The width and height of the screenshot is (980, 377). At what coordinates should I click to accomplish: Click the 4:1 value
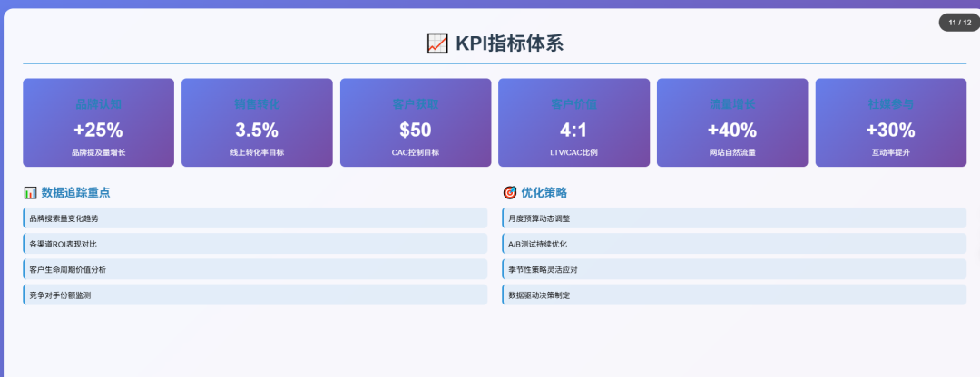pos(573,130)
